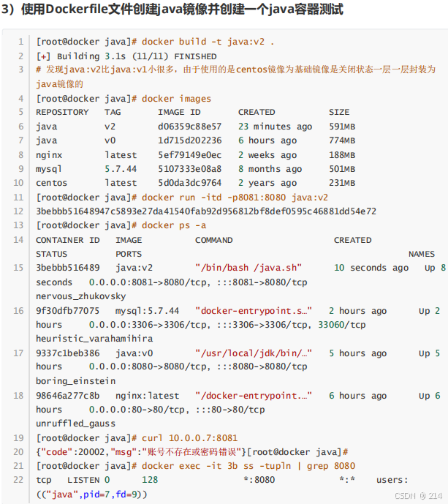Click the centos repository row name
This screenshot has height=504, width=448.
[51, 183]
